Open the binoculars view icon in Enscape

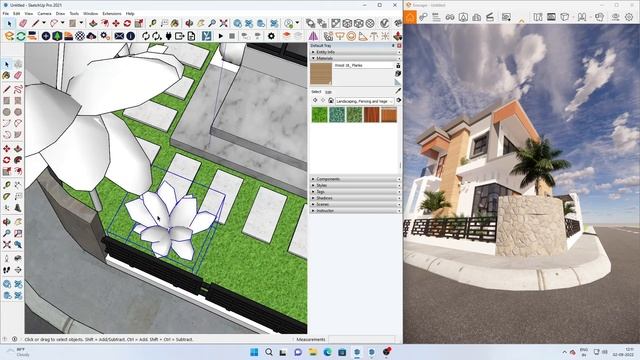click(x=450, y=17)
